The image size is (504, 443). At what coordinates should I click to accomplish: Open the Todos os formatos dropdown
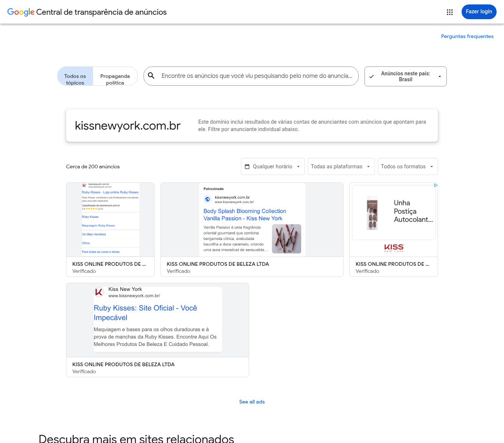tap(408, 166)
